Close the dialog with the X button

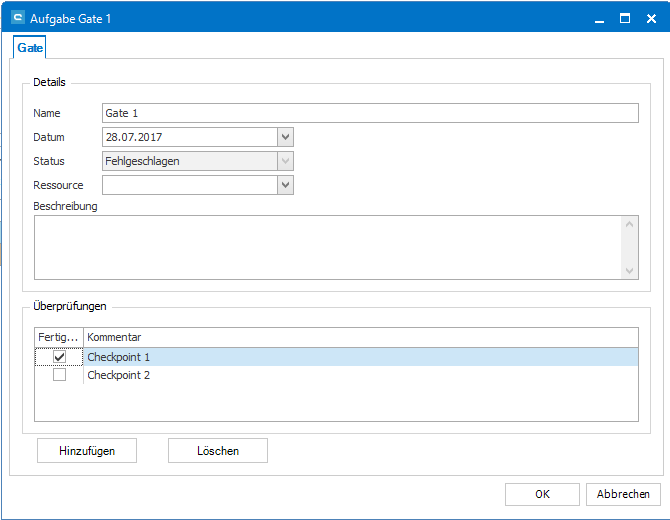[651, 18]
